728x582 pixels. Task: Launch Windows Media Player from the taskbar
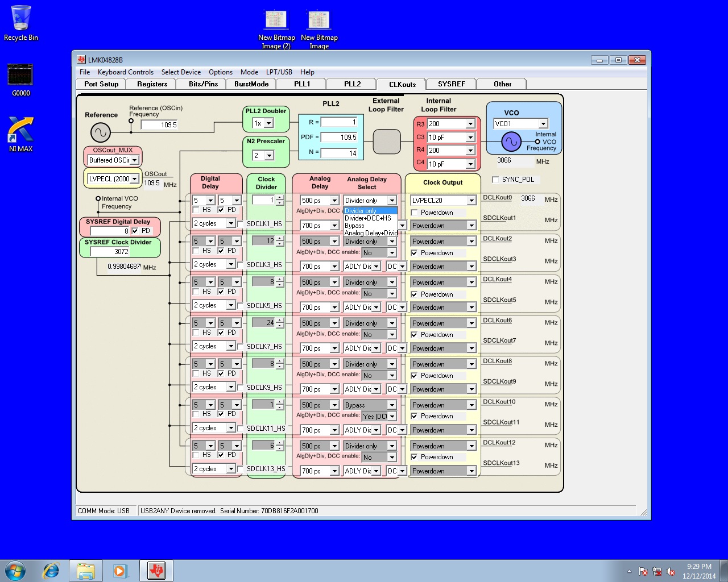pyautogui.click(x=120, y=571)
